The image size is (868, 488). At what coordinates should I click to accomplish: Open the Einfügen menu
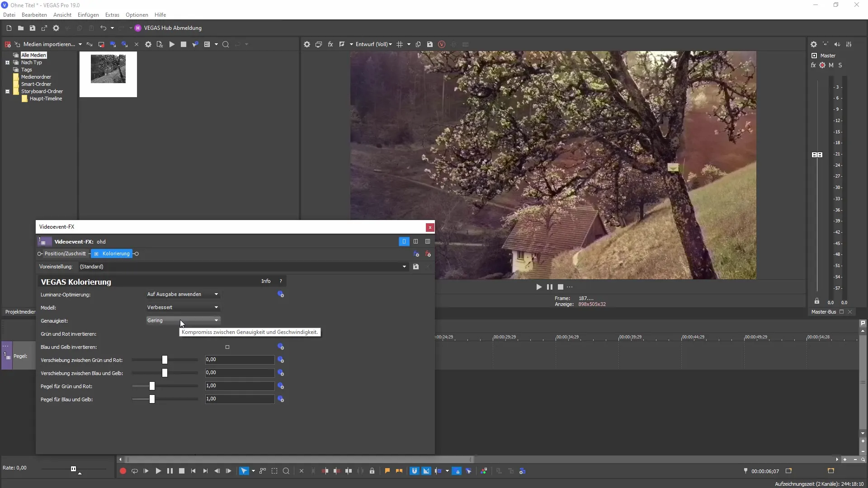88,15
